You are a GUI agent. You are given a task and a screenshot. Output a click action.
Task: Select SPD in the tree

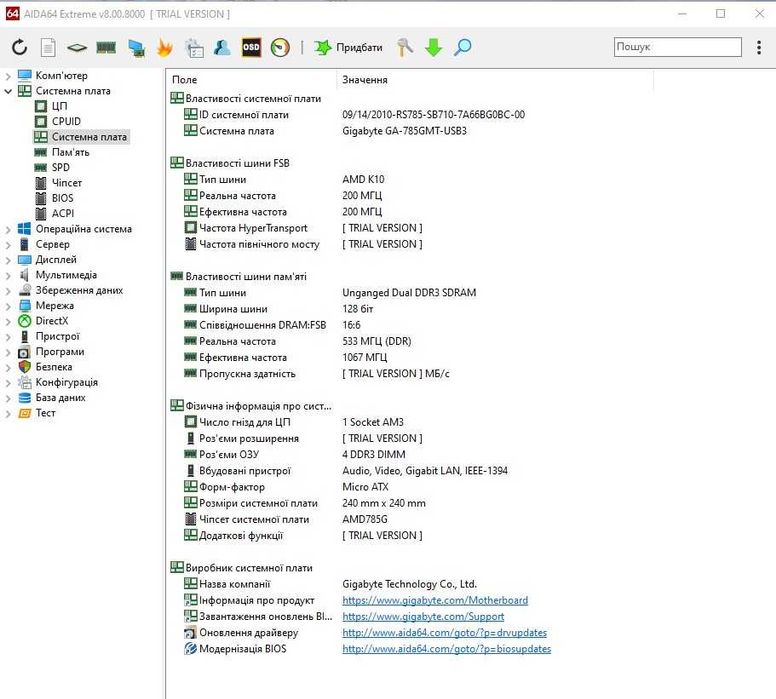(x=60, y=167)
